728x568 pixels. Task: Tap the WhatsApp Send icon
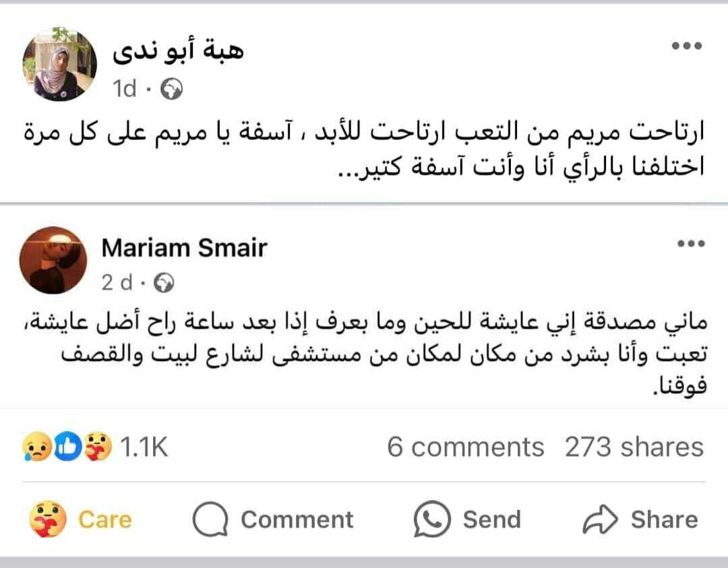click(431, 519)
